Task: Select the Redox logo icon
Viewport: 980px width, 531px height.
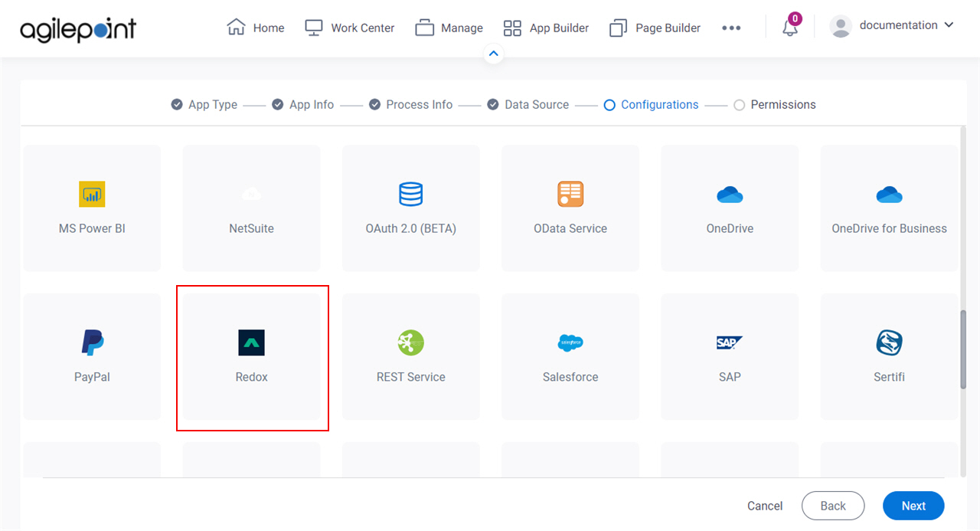Action: (x=251, y=343)
